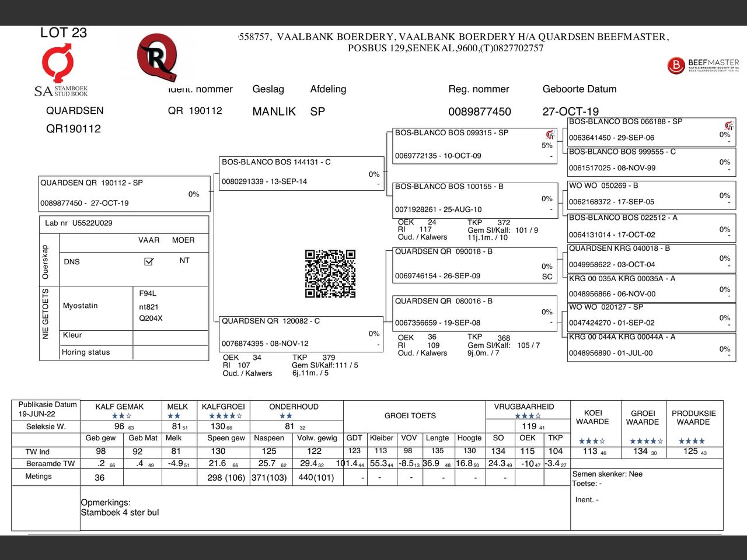This screenshot has height=560, width=747.
Task: Click the Reg. nommer value 0089877450
Action: click(479, 111)
